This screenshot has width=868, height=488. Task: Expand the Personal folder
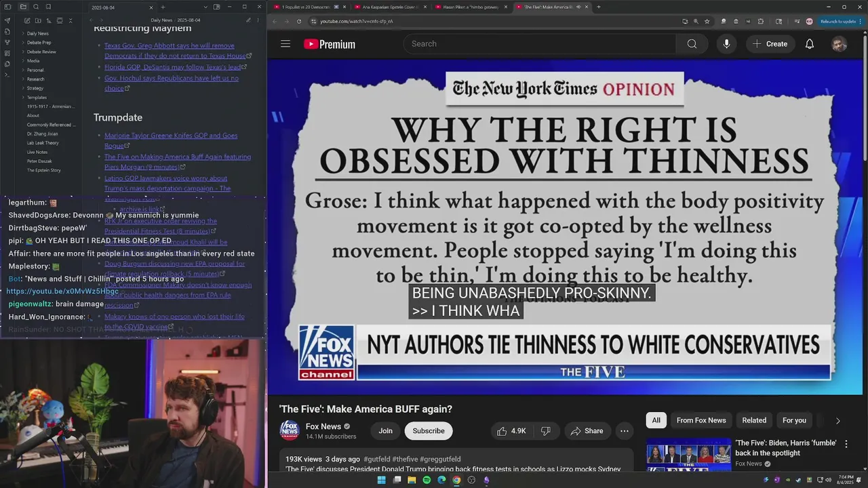35,70
